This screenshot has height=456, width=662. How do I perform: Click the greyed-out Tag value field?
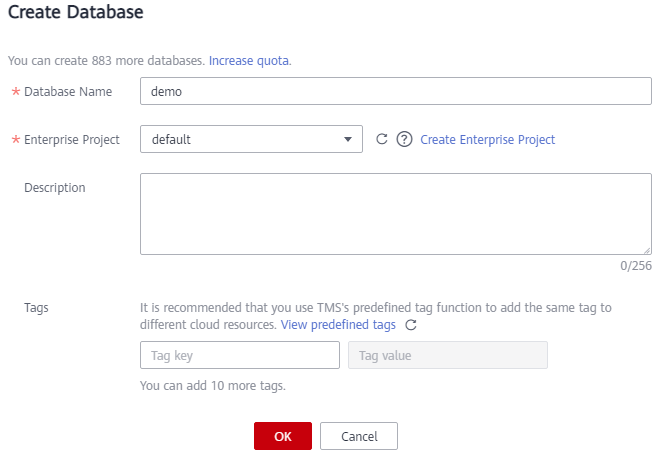point(448,355)
